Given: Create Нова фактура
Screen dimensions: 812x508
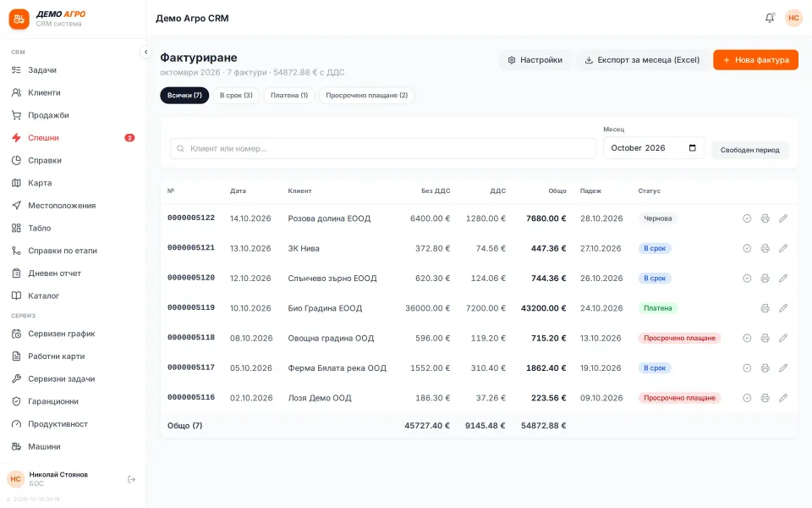Looking at the screenshot, I should [755, 60].
